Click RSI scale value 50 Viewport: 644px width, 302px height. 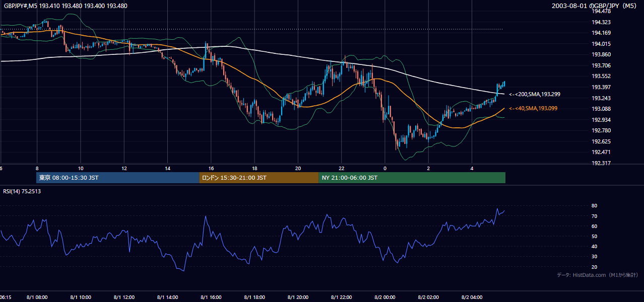[x=595, y=236]
